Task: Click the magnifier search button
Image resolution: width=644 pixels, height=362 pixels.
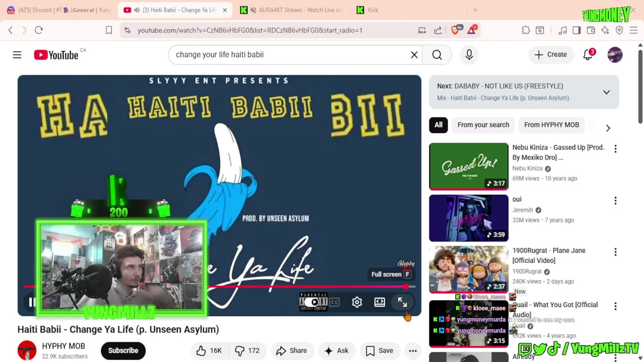Action: [x=437, y=54]
